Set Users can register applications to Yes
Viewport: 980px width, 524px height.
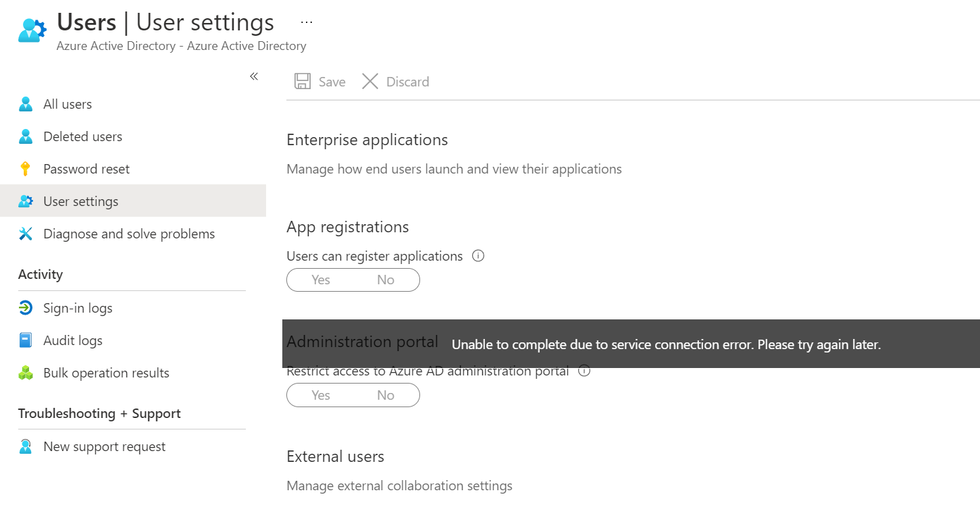pos(321,280)
